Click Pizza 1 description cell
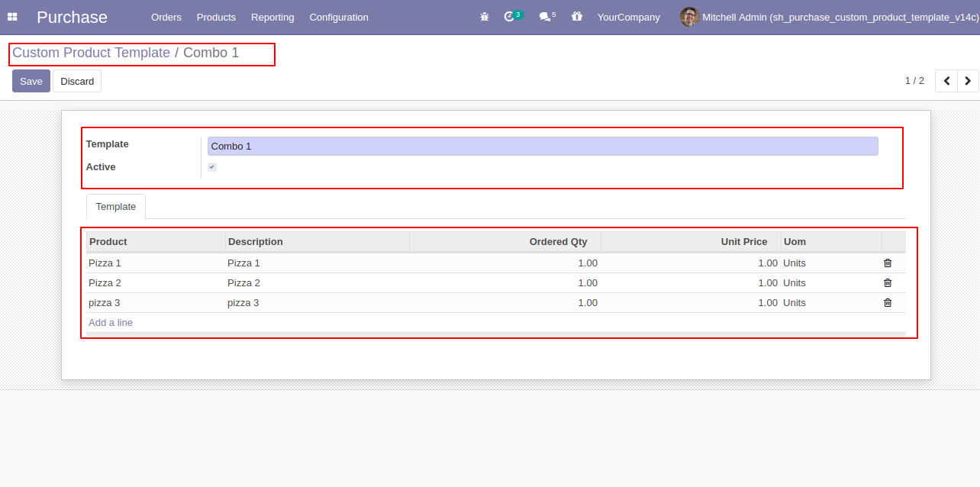This screenshot has height=487, width=980. click(x=318, y=263)
